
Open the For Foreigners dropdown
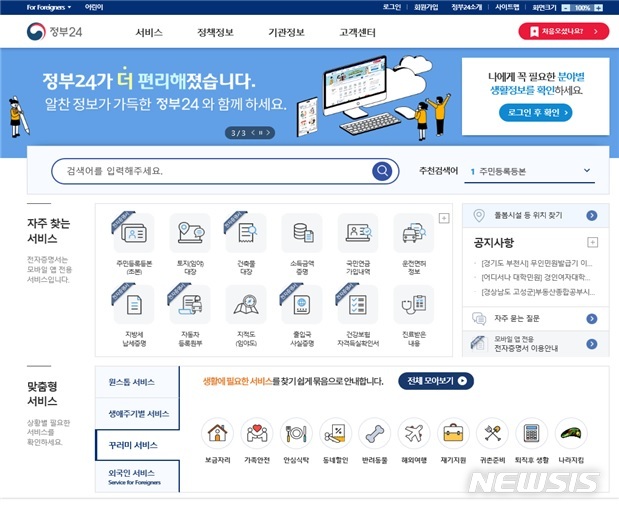click(49, 7)
